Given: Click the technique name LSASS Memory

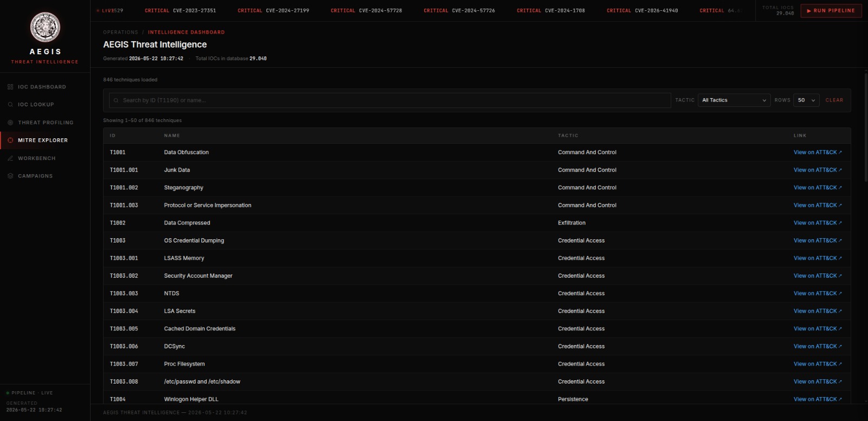Looking at the screenshot, I should pyautogui.click(x=184, y=258).
